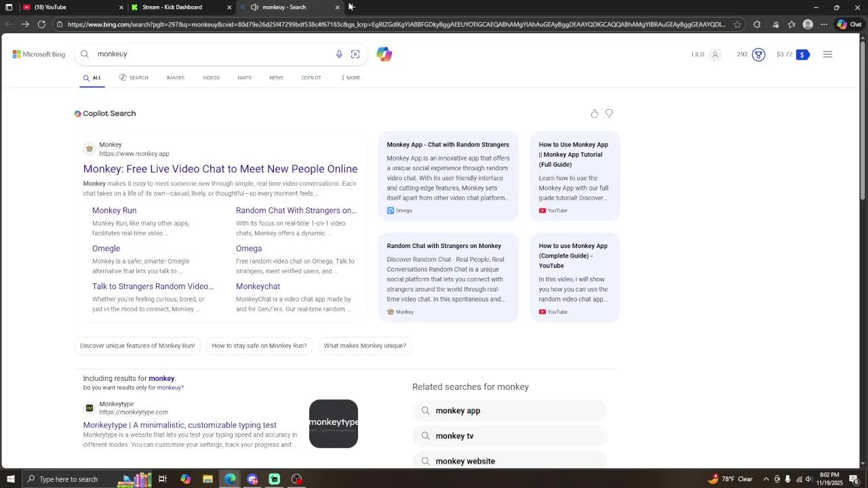Screen dimensions: 868x488
Task: Click the thumbs up feedback icon
Action: [x=595, y=113]
